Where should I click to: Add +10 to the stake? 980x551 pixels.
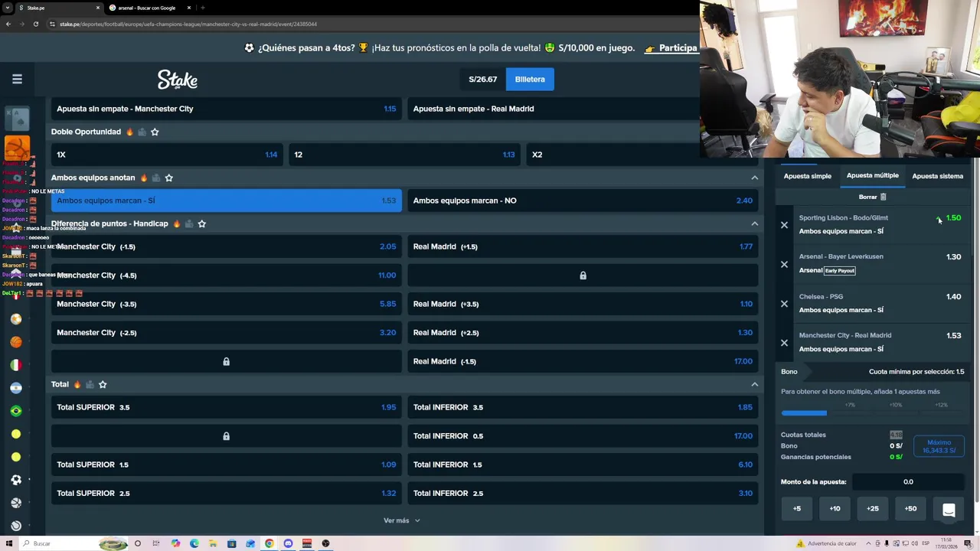(835, 508)
